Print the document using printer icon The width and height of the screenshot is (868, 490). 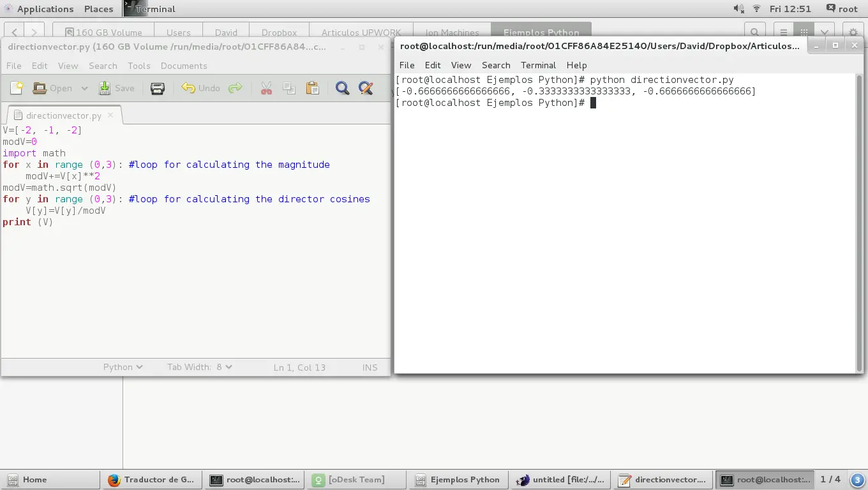click(x=158, y=88)
